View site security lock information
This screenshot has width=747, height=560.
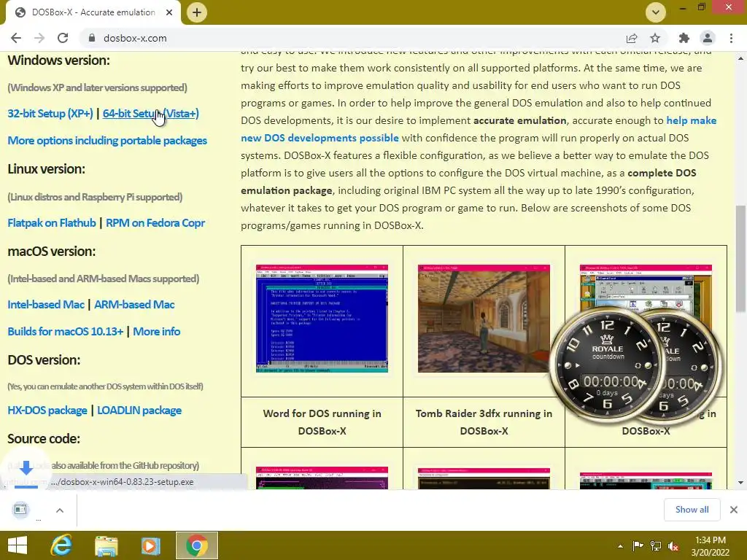(92, 38)
